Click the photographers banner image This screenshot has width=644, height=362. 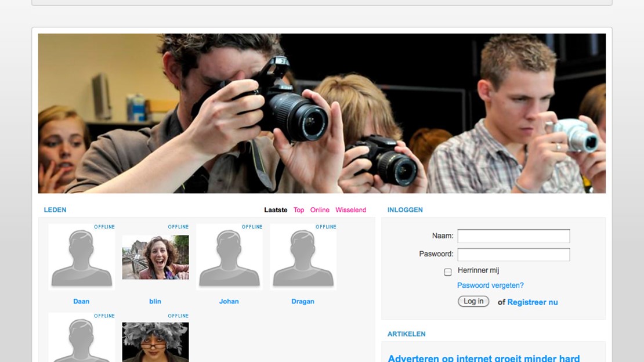click(322, 113)
